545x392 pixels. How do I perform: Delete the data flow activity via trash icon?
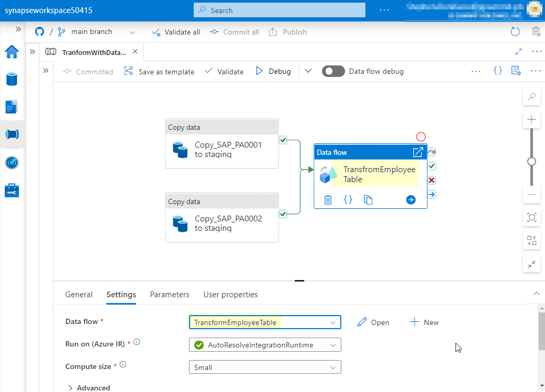tap(328, 199)
